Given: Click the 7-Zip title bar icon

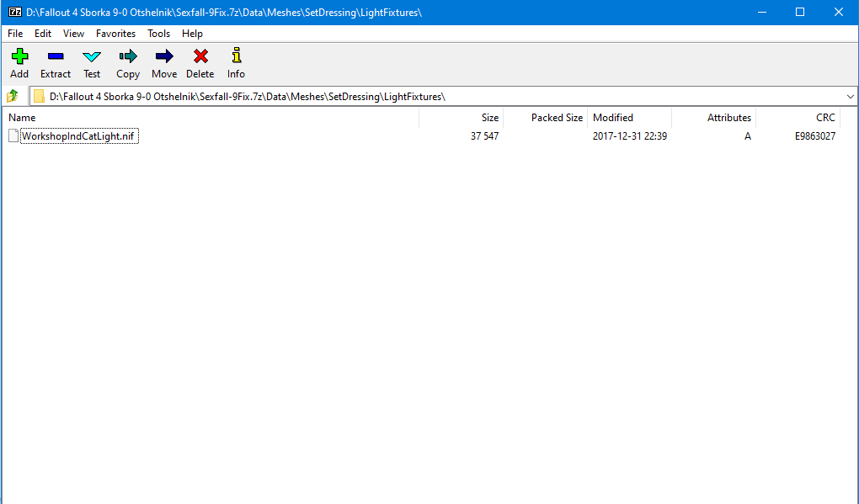Looking at the screenshot, I should tap(14, 12).
